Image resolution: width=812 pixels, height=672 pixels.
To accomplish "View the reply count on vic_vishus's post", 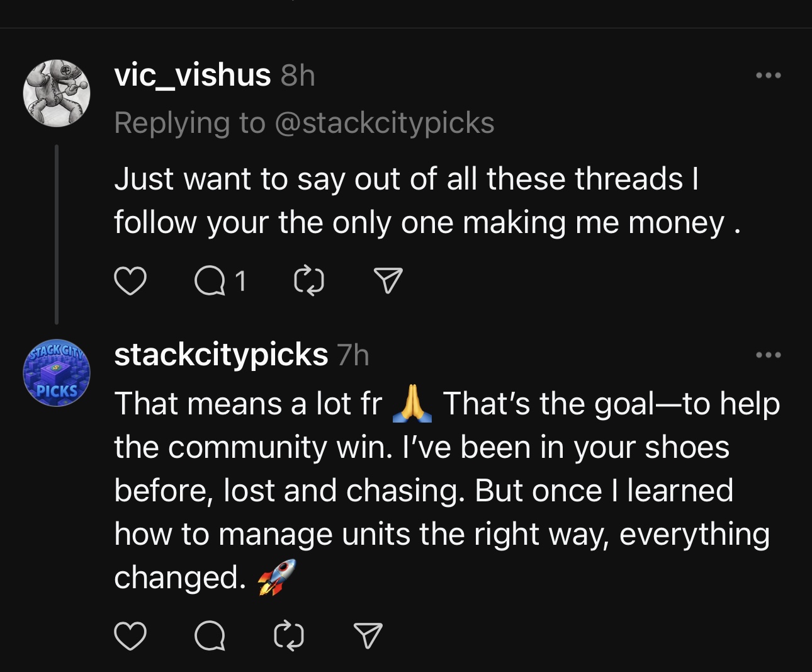I will (x=241, y=282).
